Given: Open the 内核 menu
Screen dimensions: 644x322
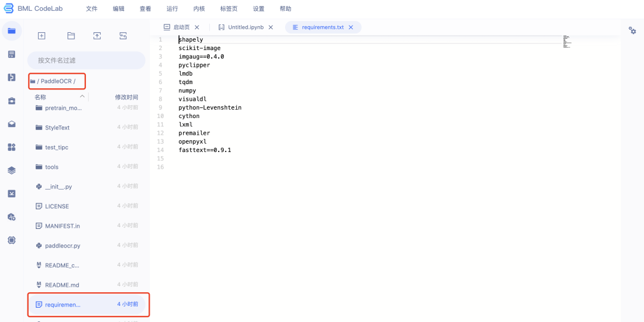Looking at the screenshot, I should (199, 8).
